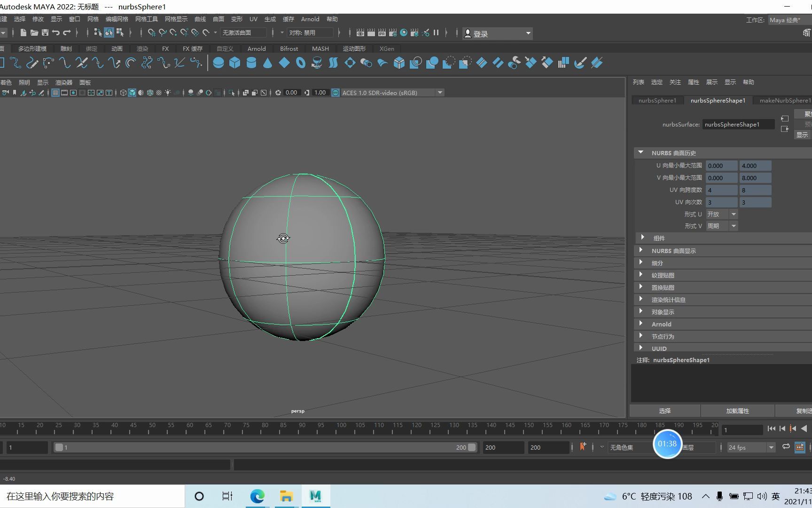The image size is (812, 508).
Task: Click the NURBS cylinder shelf icon
Action: (251, 63)
